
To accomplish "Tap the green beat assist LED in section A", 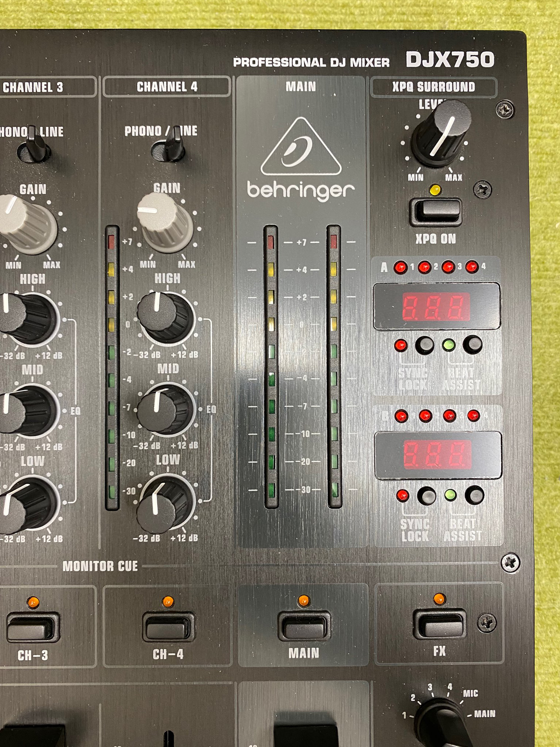I will tap(449, 345).
